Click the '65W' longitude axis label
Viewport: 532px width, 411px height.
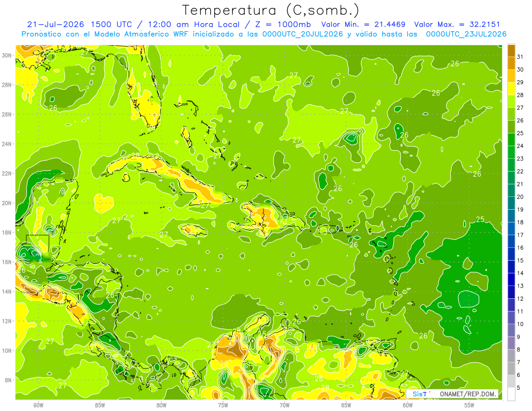[346, 405]
